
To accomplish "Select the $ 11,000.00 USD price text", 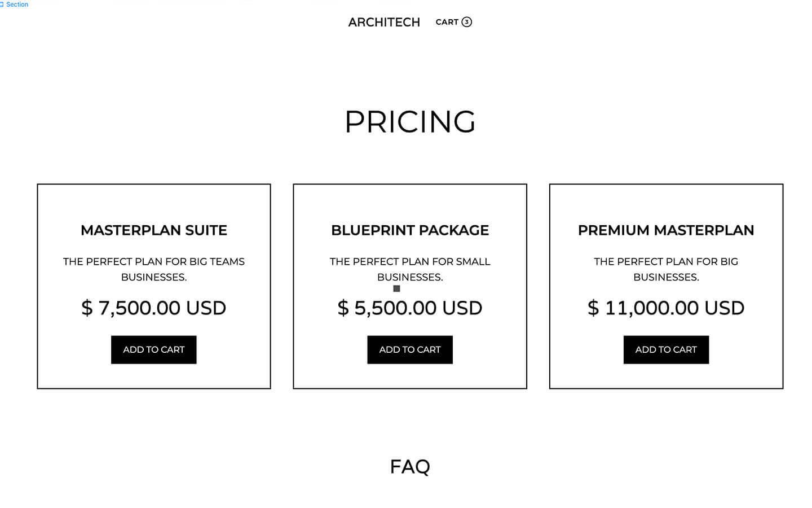I will click(666, 308).
